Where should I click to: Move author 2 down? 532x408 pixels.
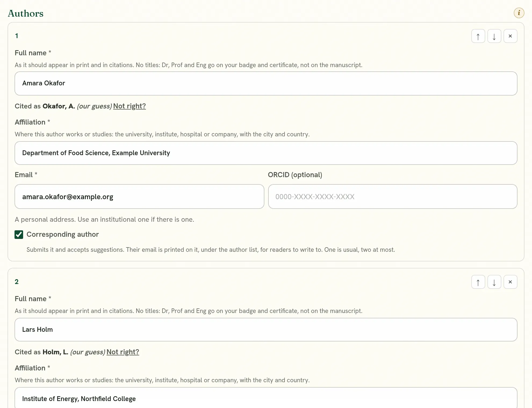pyautogui.click(x=494, y=282)
